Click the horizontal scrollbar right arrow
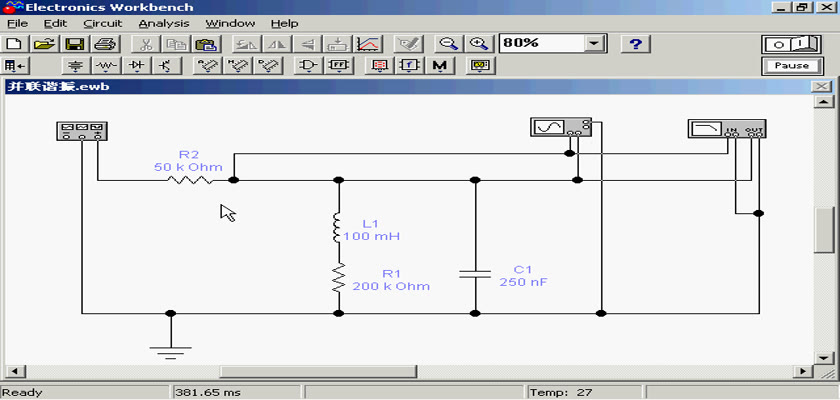This screenshot has height=400, width=840. click(x=803, y=372)
